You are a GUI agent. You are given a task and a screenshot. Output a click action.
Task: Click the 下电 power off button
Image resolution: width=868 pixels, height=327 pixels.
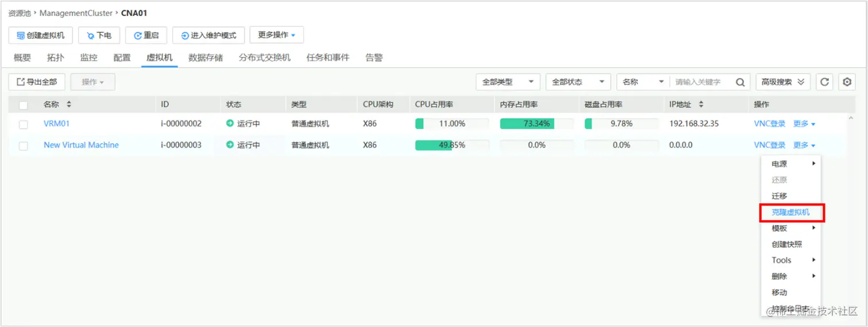coord(99,36)
